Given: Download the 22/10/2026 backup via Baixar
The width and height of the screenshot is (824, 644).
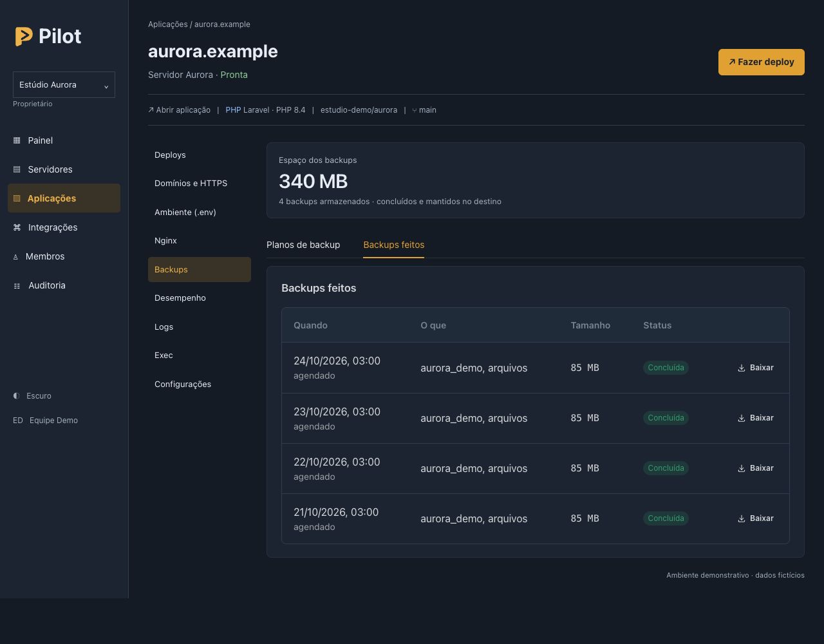Looking at the screenshot, I should pos(756,468).
